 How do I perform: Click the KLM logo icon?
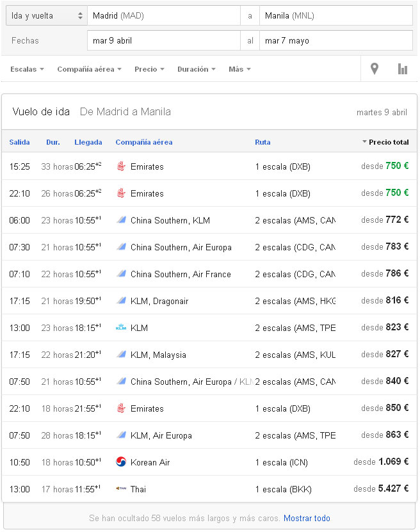pyautogui.click(x=121, y=328)
